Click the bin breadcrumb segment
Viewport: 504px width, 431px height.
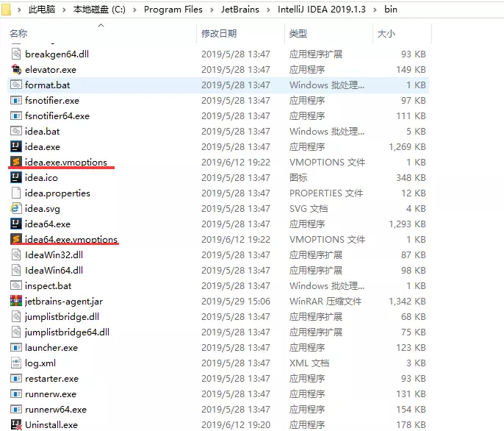[391, 10]
